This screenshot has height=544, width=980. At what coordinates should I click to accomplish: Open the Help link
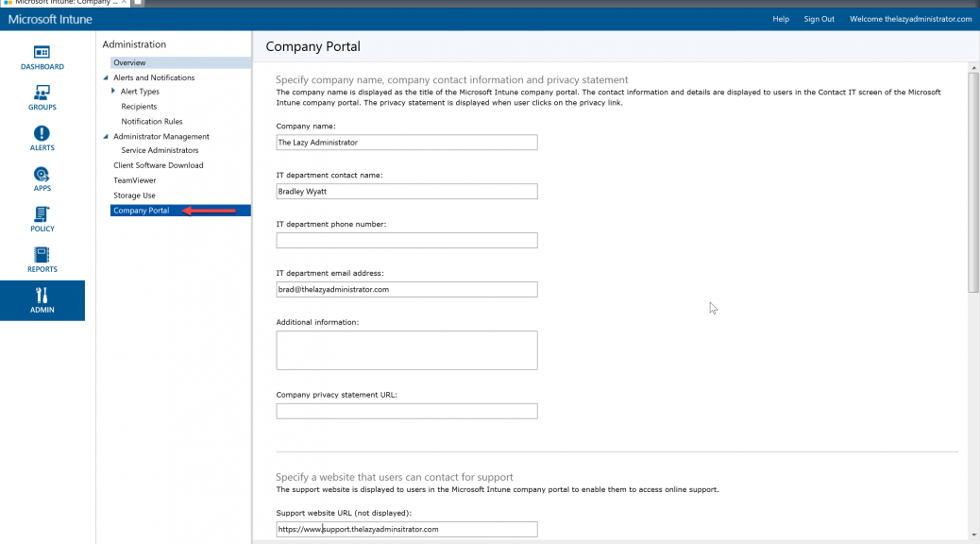[x=781, y=20]
